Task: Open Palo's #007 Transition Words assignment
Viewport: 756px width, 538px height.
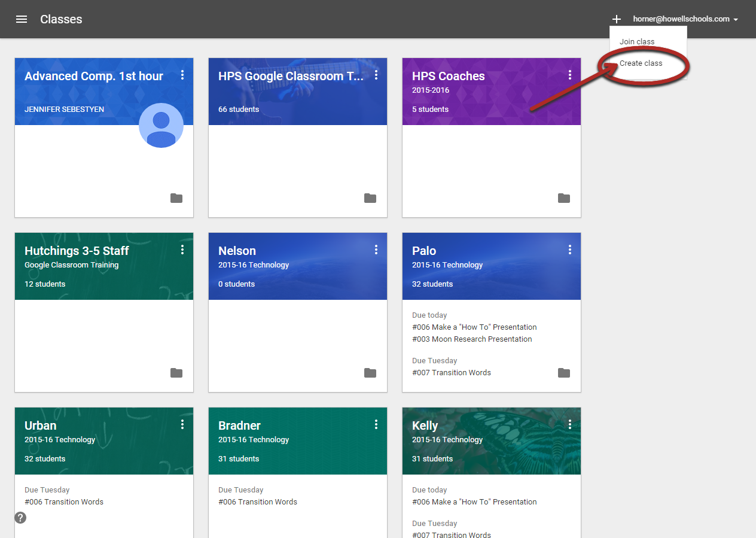Action: click(x=452, y=373)
